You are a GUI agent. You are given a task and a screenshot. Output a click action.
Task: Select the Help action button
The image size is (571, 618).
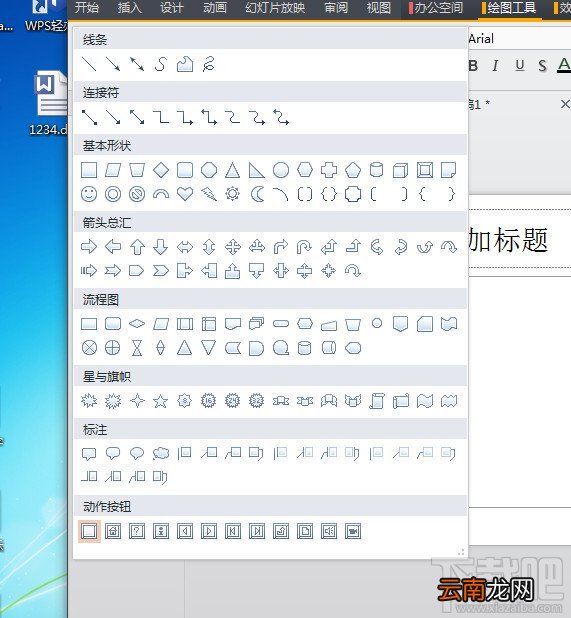tap(137, 531)
